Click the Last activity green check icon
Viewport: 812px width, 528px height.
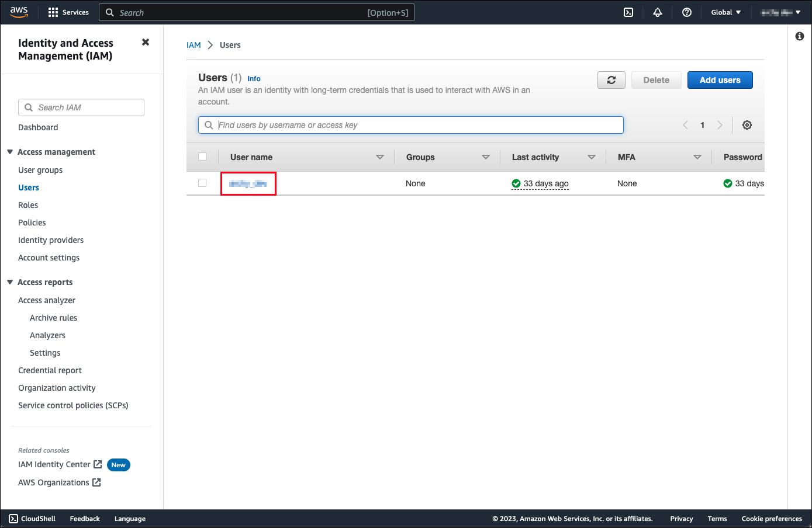(x=516, y=183)
